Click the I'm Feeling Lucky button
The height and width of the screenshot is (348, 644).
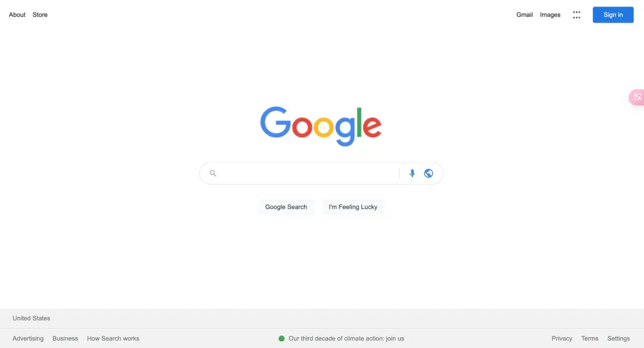tap(353, 207)
